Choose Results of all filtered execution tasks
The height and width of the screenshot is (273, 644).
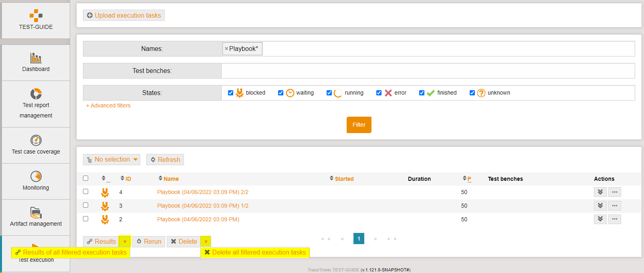coord(71,253)
